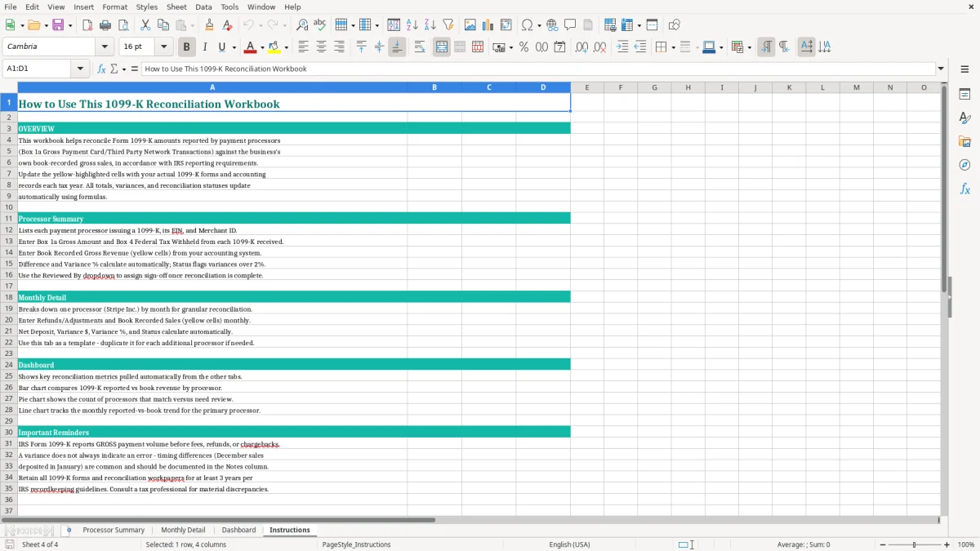Viewport: 980px width, 551px height.
Task: Format cell as date
Action: (559, 47)
